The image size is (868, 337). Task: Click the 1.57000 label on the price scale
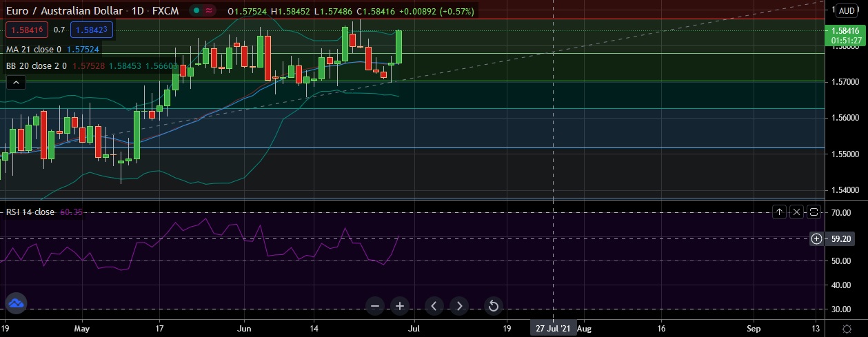point(845,82)
